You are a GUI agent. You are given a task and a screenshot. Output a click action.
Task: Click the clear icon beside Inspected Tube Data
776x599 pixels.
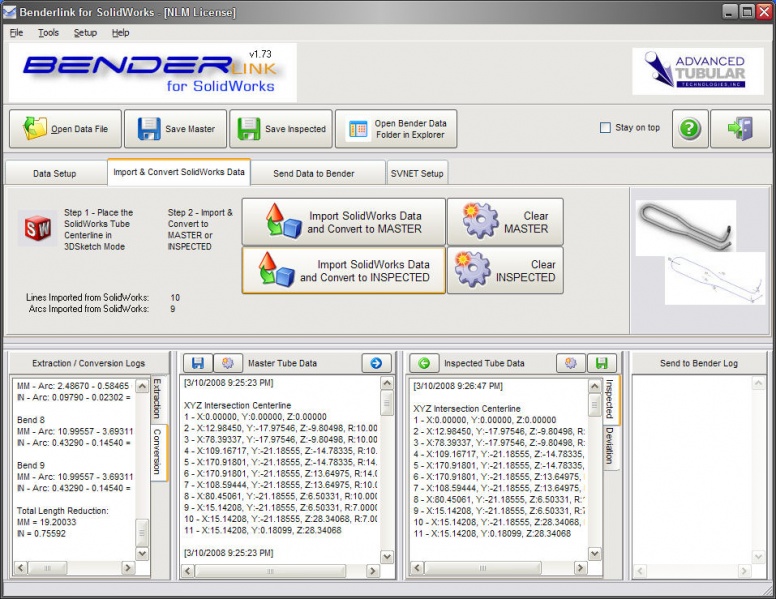pyautogui.click(x=573, y=363)
